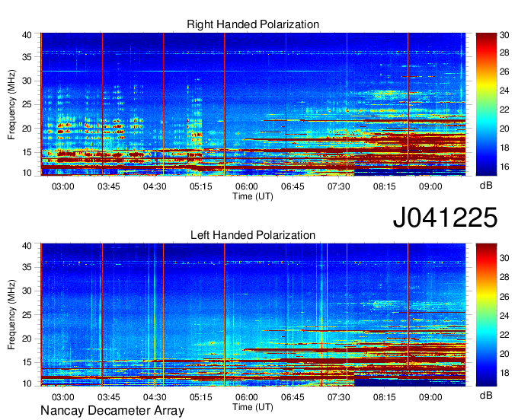518x420 pixels.
Task: Click the 07:30 tick on the left-handed plot
Action: [339, 397]
